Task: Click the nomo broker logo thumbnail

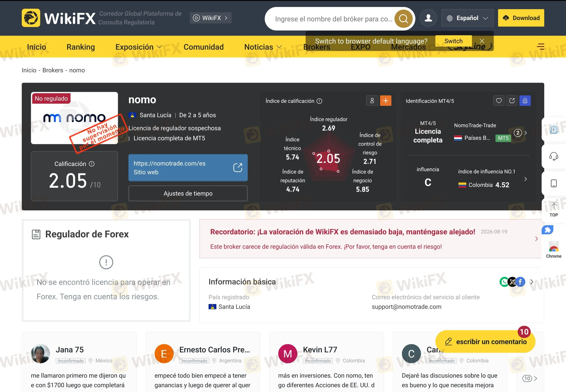Action: (74, 118)
